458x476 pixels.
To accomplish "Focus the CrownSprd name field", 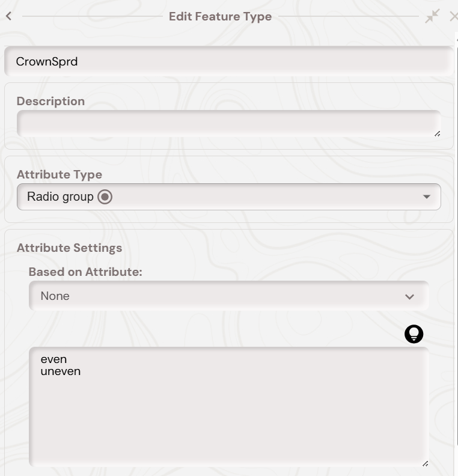I will [228, 61].
